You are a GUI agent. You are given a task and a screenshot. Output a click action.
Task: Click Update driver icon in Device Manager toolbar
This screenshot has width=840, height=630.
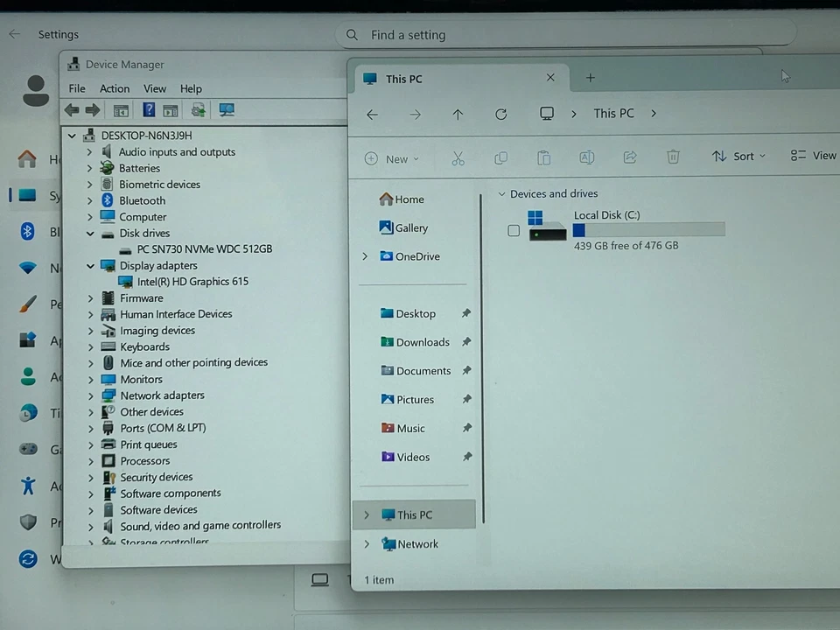[199, 110]
